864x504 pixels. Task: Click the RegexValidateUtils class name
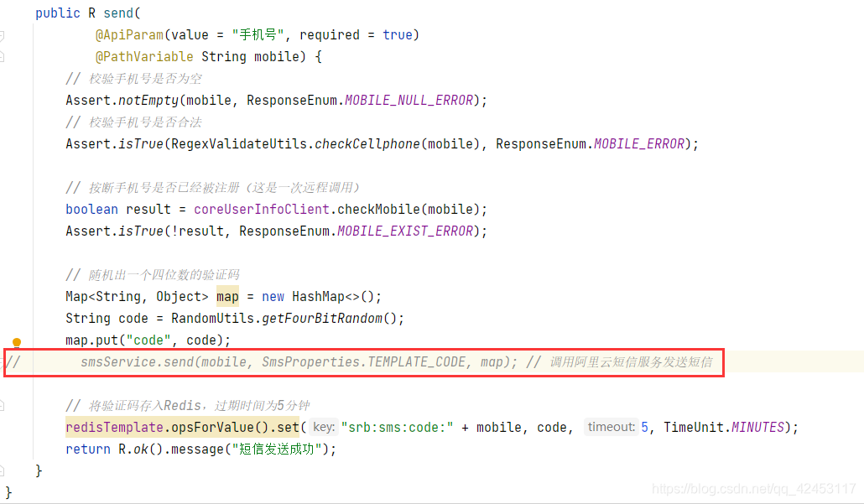pos(239,144)
